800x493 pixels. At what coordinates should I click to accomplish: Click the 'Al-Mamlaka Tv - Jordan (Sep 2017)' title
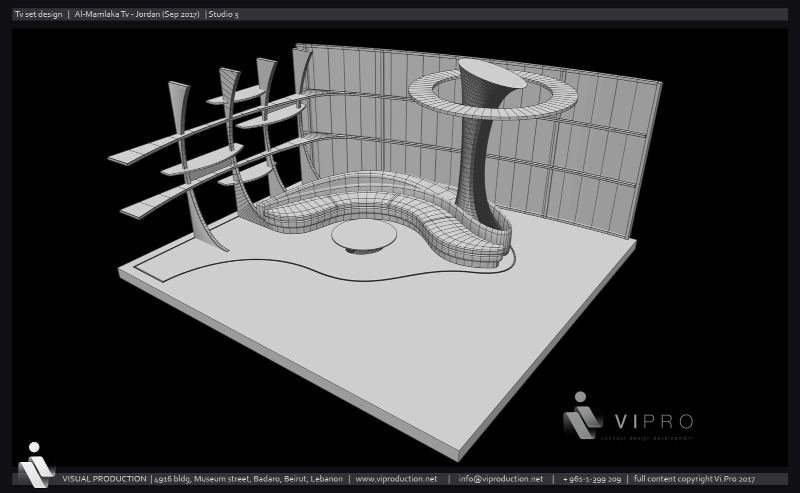click(x=137, y=14)
